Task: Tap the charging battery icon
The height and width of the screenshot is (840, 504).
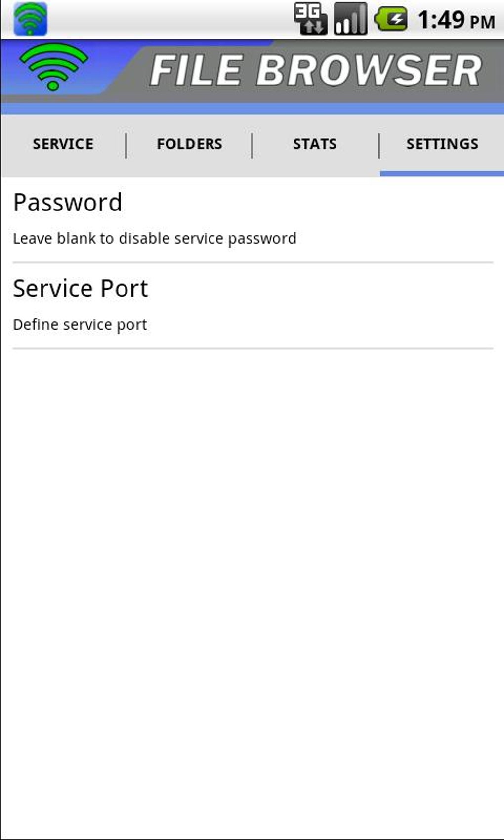Action: click(x=391, y=19)
